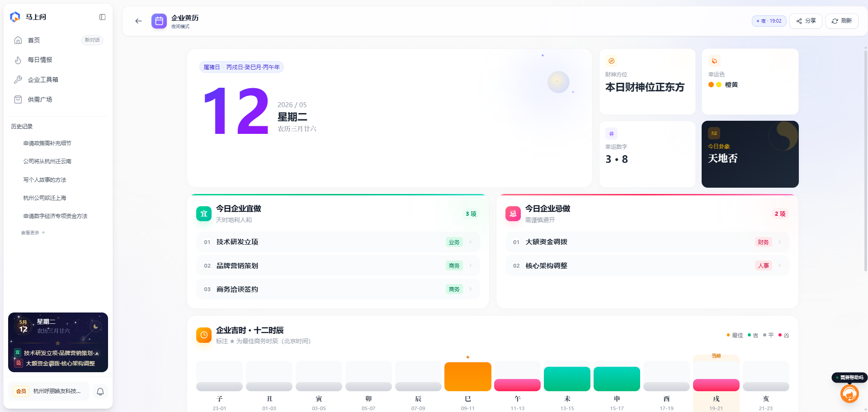The image size is (868, 412).
Task: Click the 刷新 refresh button
Action: coord(842,21)
